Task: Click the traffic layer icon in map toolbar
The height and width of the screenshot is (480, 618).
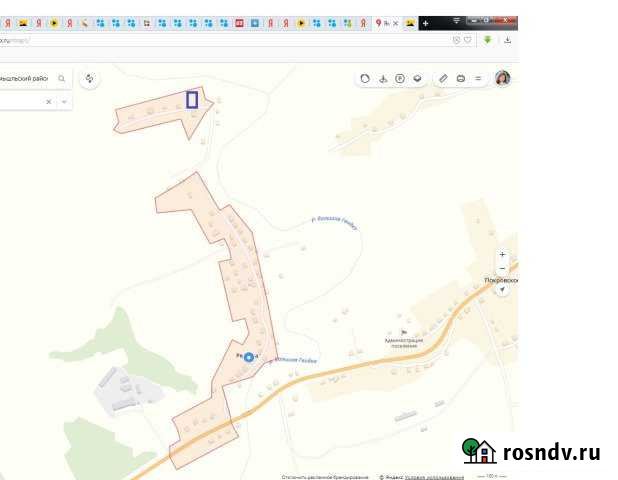Action: (364, 78)
